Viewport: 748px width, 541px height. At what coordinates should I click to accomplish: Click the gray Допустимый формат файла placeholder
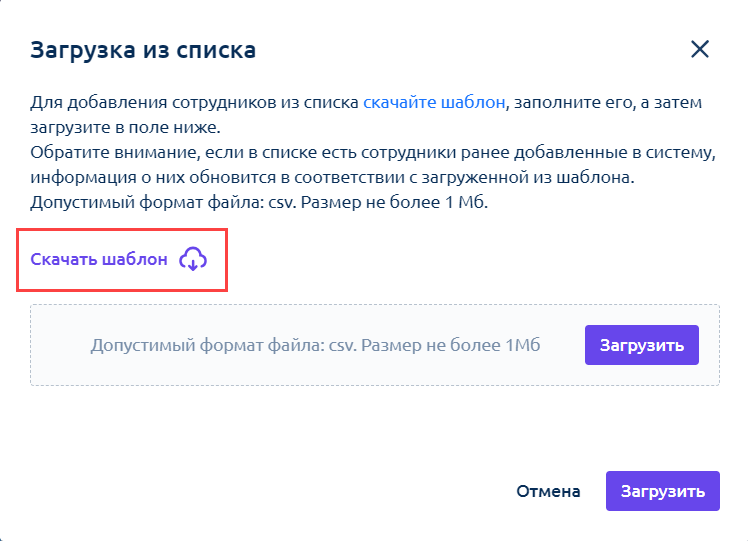tap(315, 345)
